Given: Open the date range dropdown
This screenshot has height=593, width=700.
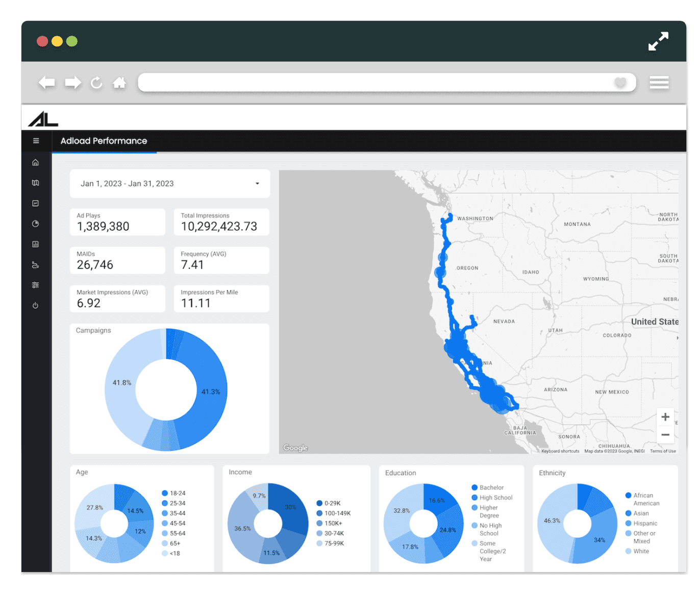Looking at the screenshot, I should click(x=170, y=184).
